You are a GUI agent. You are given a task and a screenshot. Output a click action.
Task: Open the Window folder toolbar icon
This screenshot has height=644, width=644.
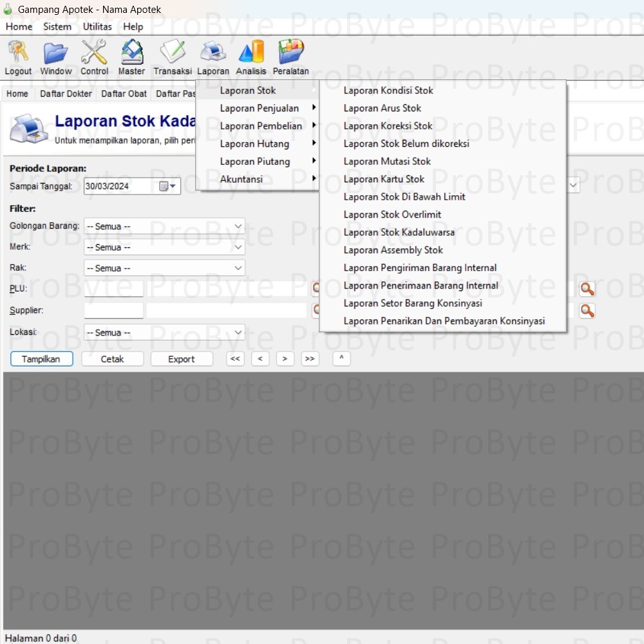(55, 53)
